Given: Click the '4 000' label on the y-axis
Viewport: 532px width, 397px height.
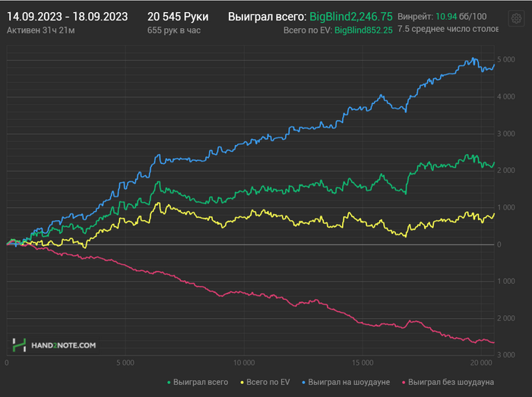Looking at the screenshot, I should click(x=506, y=97).
